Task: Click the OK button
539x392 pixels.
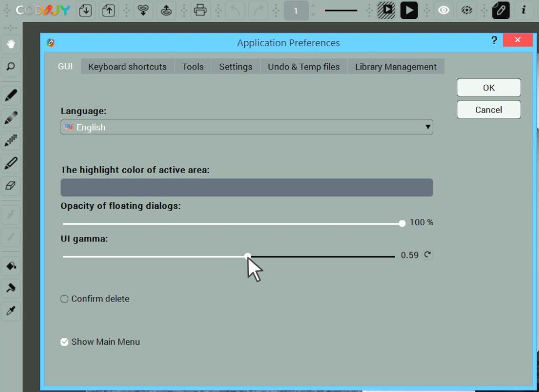Action: coord(489,87)
